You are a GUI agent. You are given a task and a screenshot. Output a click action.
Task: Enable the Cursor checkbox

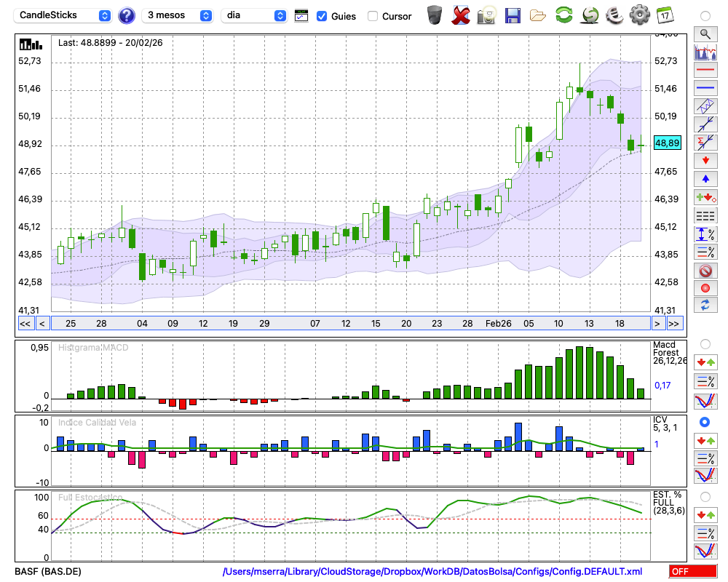tap(373, 16)
